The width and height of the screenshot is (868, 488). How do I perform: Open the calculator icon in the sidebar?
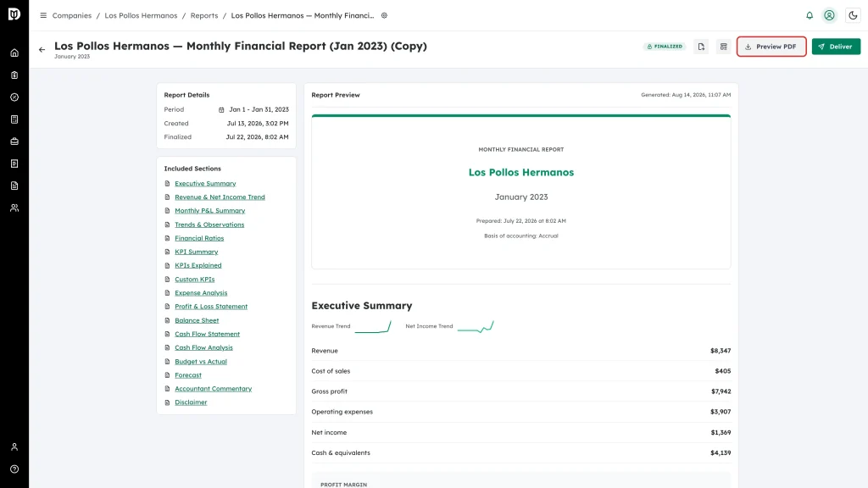[14, 119]
